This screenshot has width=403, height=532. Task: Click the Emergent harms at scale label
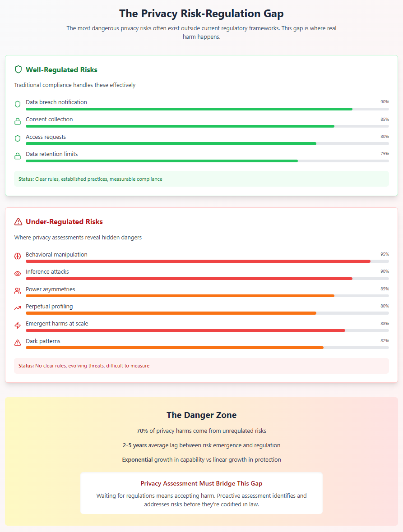coord(57,324)
